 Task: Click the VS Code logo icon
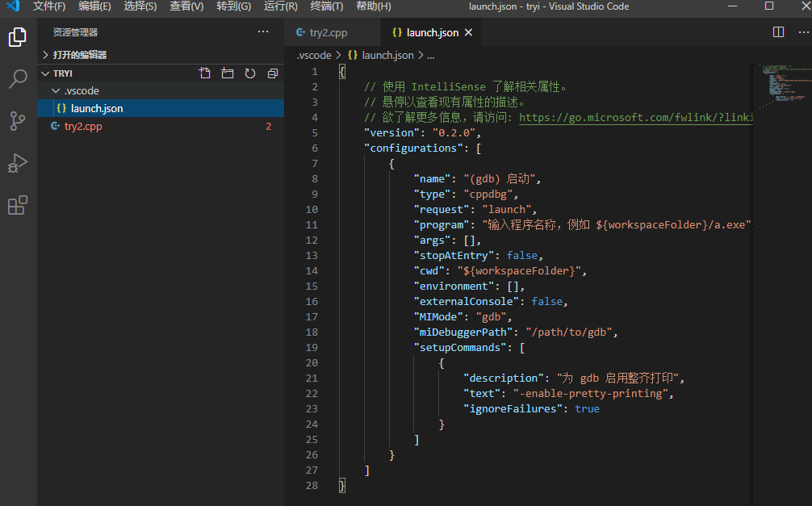(x=13, y=6)
